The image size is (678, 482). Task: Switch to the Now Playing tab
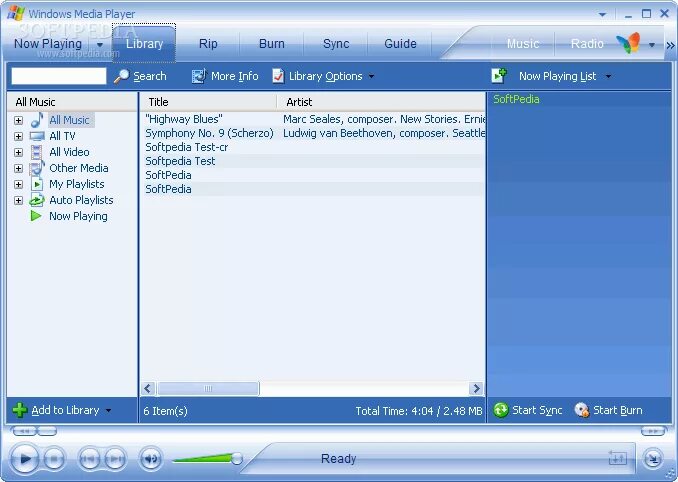coord(48,44)
